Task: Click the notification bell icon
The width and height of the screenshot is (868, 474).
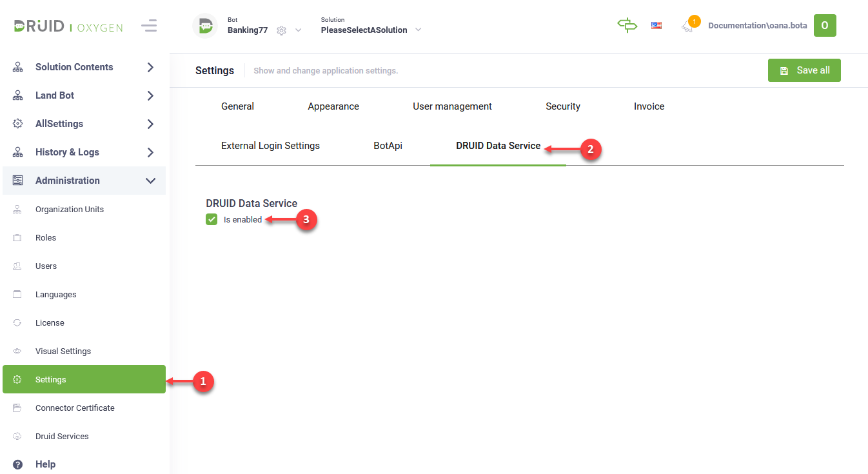Action: coord(688,26)
